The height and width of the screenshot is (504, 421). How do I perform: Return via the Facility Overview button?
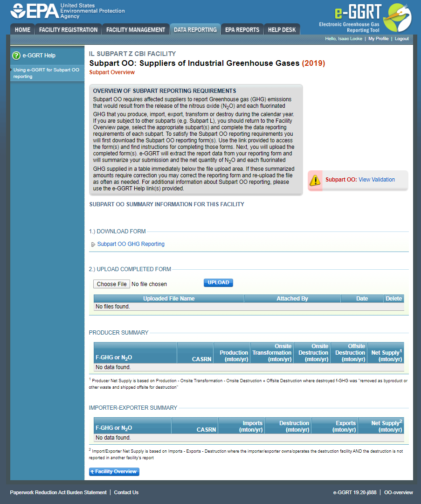(114, 471)
